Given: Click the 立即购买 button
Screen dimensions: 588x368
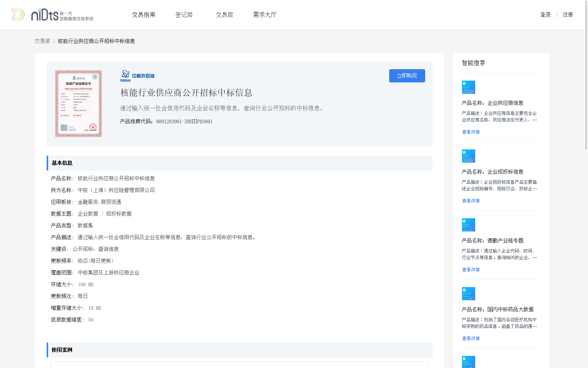Looking at the screenshot, I should point(407,76).
